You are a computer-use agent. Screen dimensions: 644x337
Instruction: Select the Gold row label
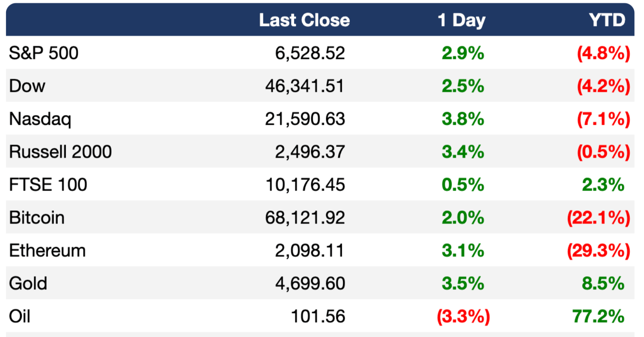[x=28, y=284]
